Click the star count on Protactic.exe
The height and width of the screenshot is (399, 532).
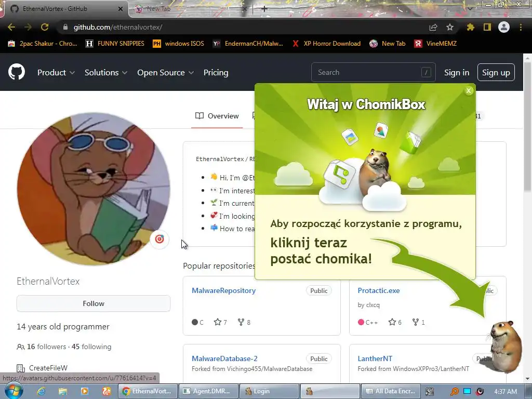point(395,322)
